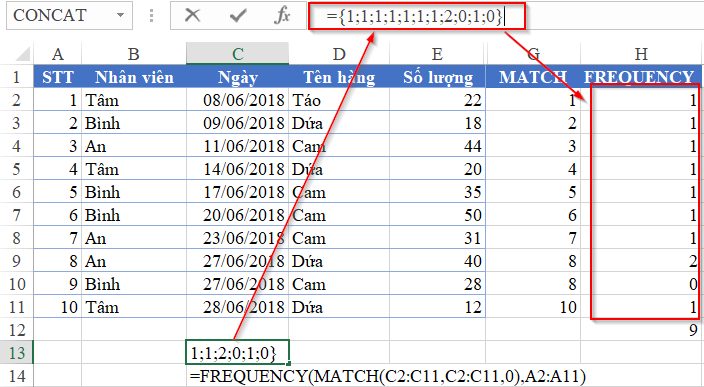Select column A header
Viewport: 704px width, 387px height.
tap(57, 54)
